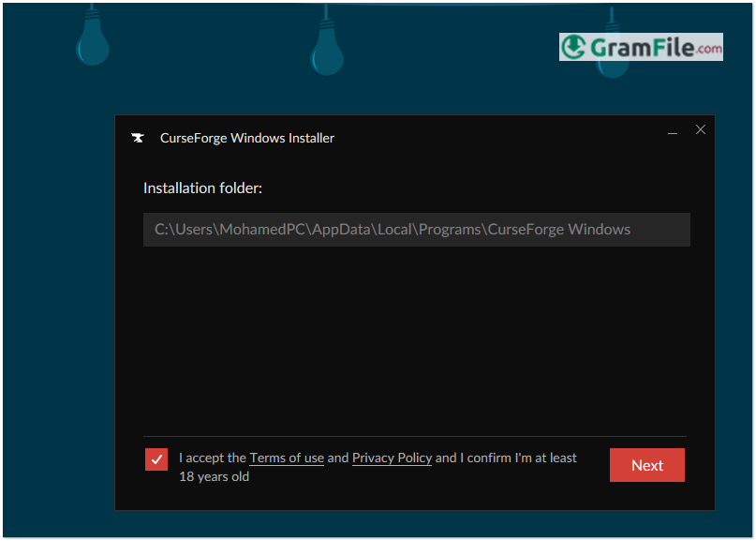This screenshot has height=541, width=756.
Task: Open the Terms of use link
Action: (287, 458)
